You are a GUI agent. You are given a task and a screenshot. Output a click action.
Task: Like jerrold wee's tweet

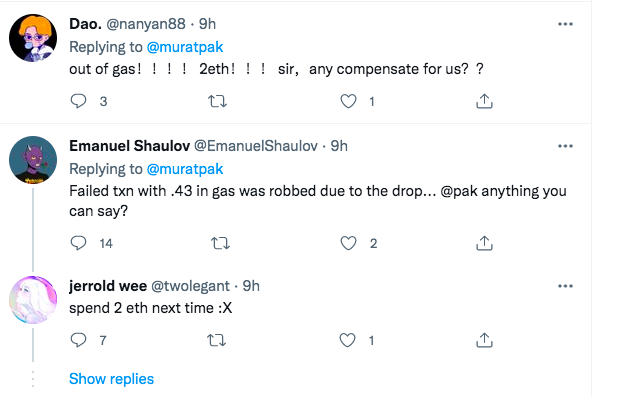click(x=348, y=340)
